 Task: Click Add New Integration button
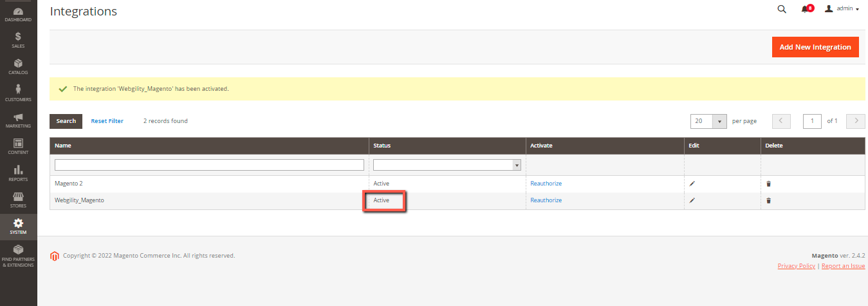click(x=815, y=47)
